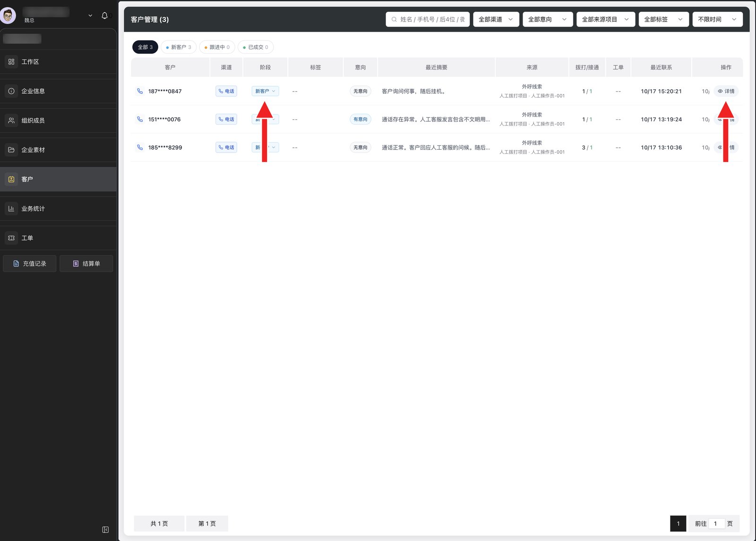
Task: Click the user avatar picture
Action: click(x=8, y=16)
